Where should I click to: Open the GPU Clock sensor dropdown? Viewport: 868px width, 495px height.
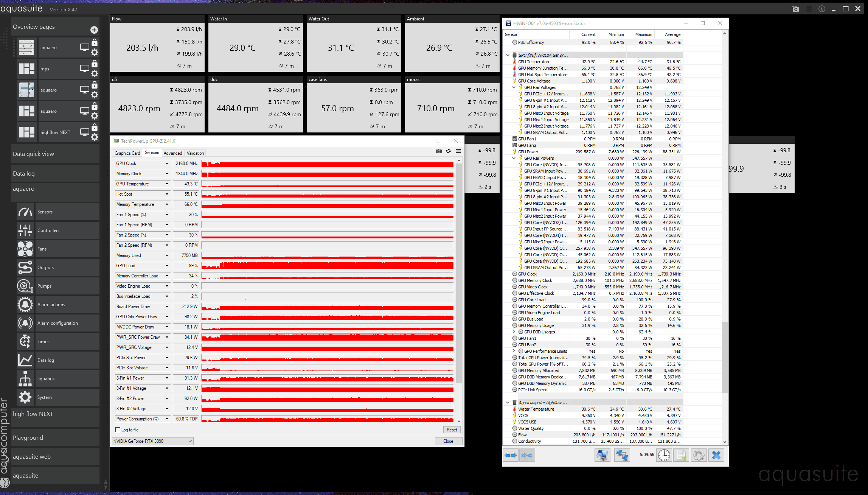click(166, 163)
